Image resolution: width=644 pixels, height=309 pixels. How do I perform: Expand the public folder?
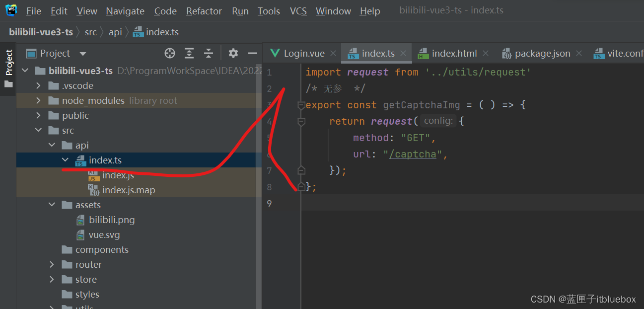[39, 116]
